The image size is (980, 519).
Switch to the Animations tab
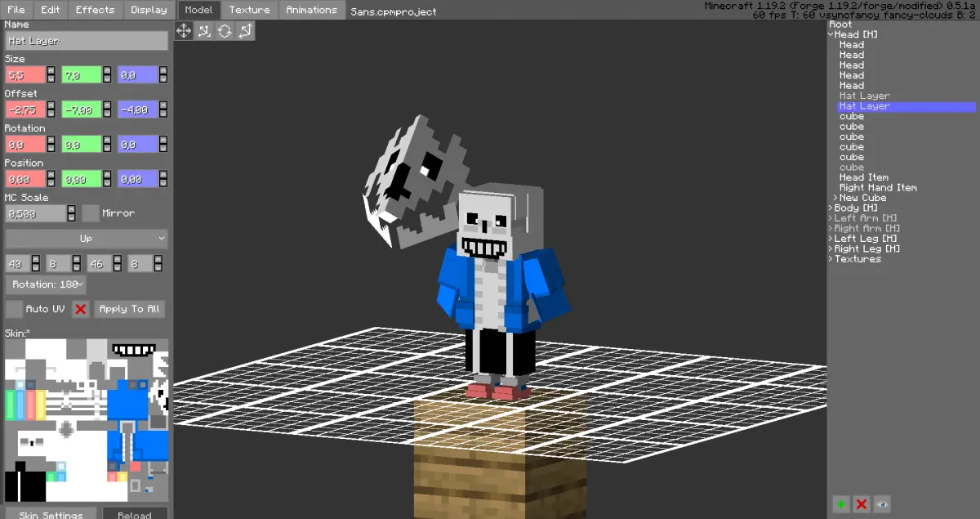point(311,10)
